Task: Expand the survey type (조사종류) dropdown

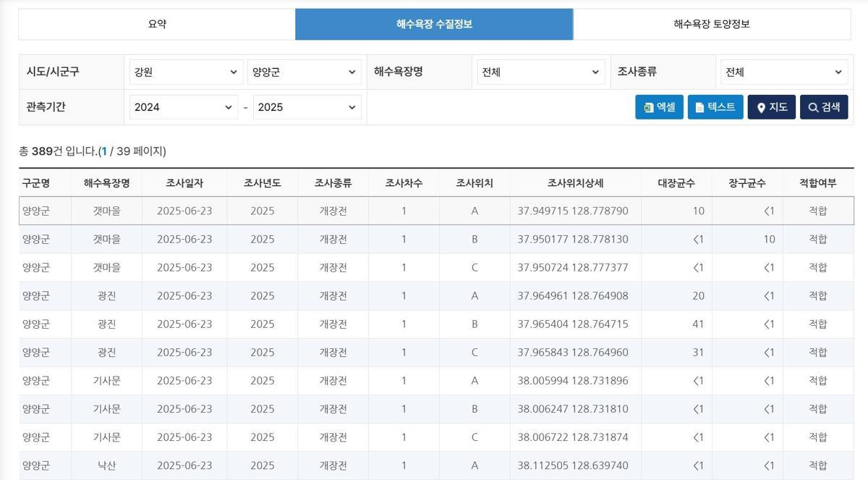Action: (784, 72)
